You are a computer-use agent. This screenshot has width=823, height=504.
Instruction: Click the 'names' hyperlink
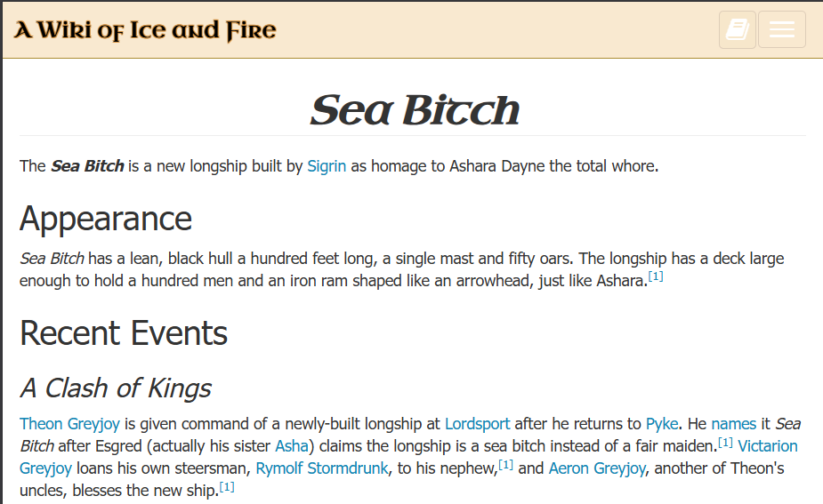[734, 424]
